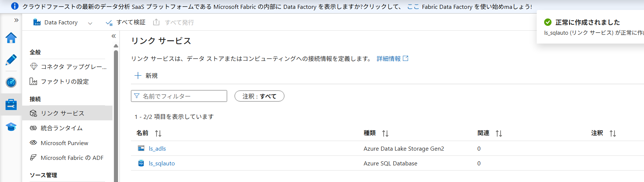Click the 名前でフィルター input field
644x182 pixels.
[179, 96]
